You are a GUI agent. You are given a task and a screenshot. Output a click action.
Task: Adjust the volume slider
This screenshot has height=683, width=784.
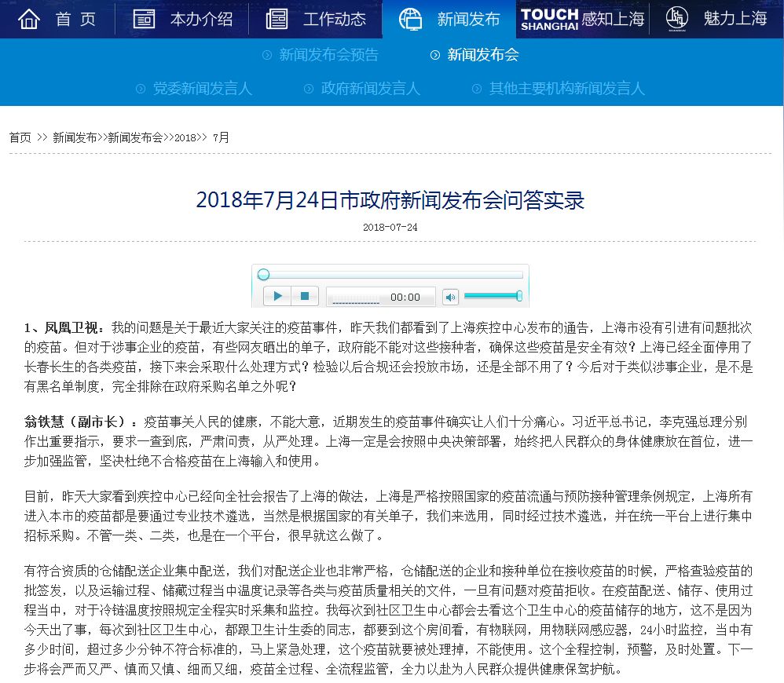[x=493, y=296]
